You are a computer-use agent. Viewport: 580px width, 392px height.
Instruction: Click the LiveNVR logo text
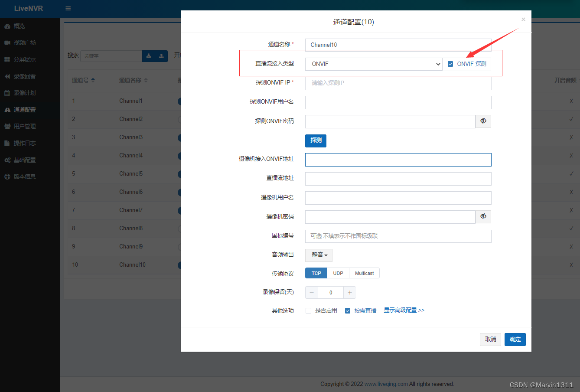(x=29, y=9)
